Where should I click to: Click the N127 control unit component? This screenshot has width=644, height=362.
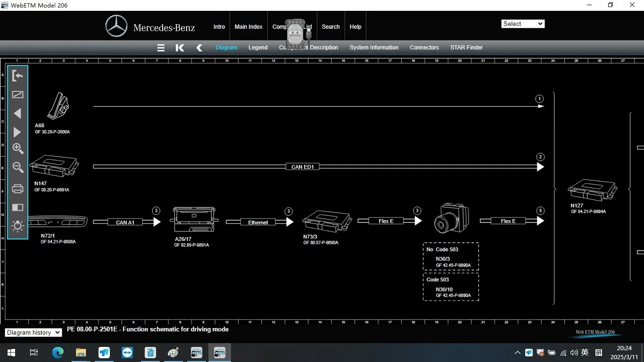click(x=593, y=190)
